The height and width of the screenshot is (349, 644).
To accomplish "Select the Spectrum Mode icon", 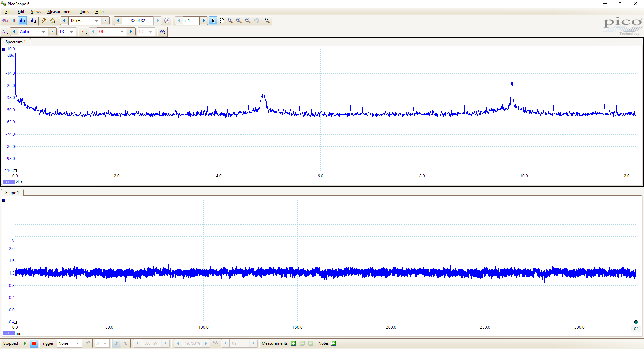I will point(22,21).
